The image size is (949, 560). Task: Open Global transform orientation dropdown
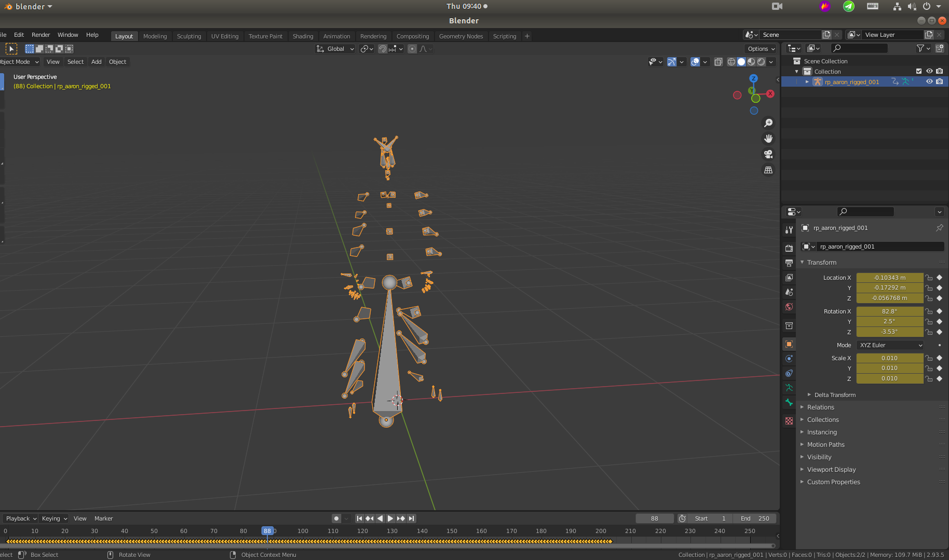point(335,49)
